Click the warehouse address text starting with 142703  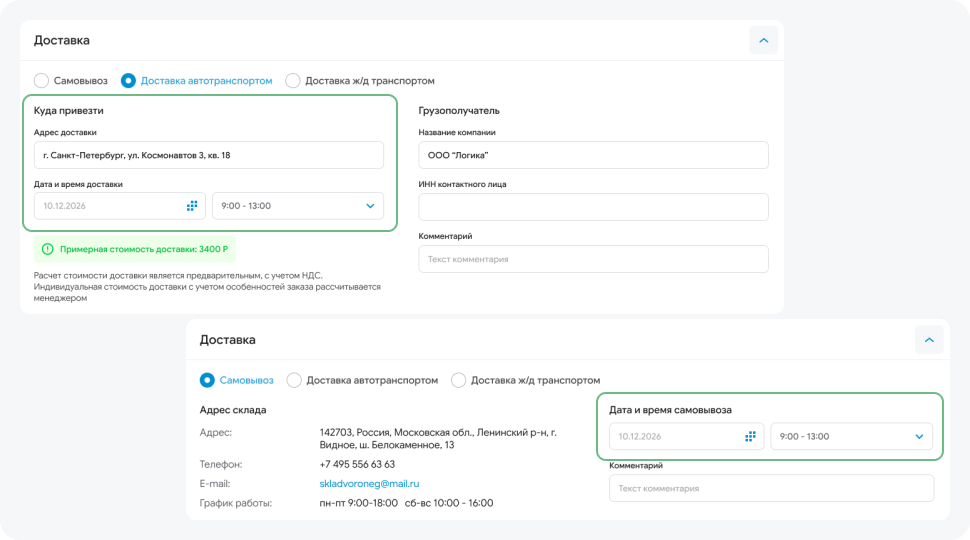(x=438, y=439)
